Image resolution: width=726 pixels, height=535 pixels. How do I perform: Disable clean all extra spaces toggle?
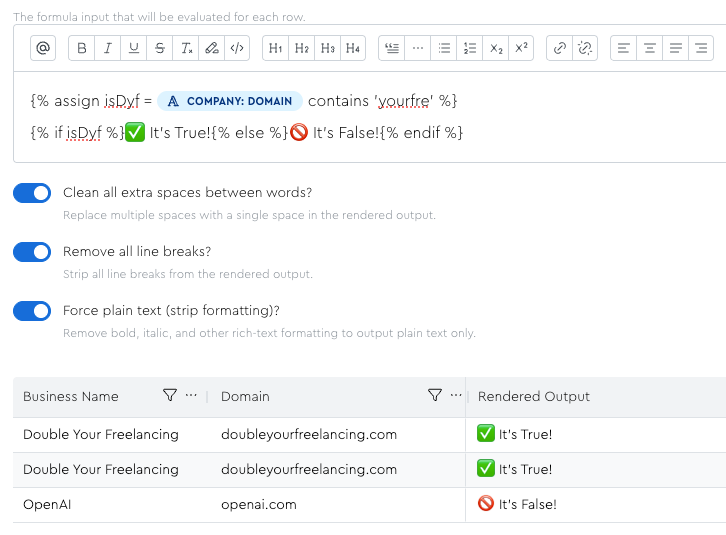click(32, 193)
